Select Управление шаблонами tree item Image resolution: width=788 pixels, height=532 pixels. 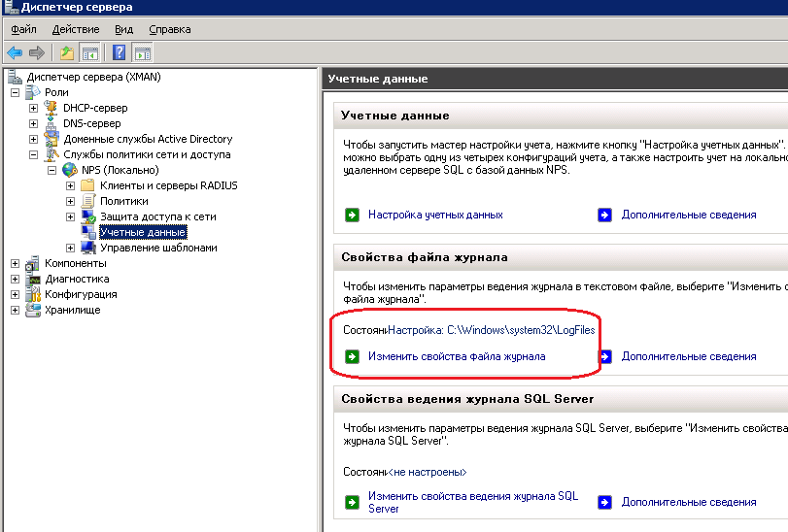(x=157, y=248)
